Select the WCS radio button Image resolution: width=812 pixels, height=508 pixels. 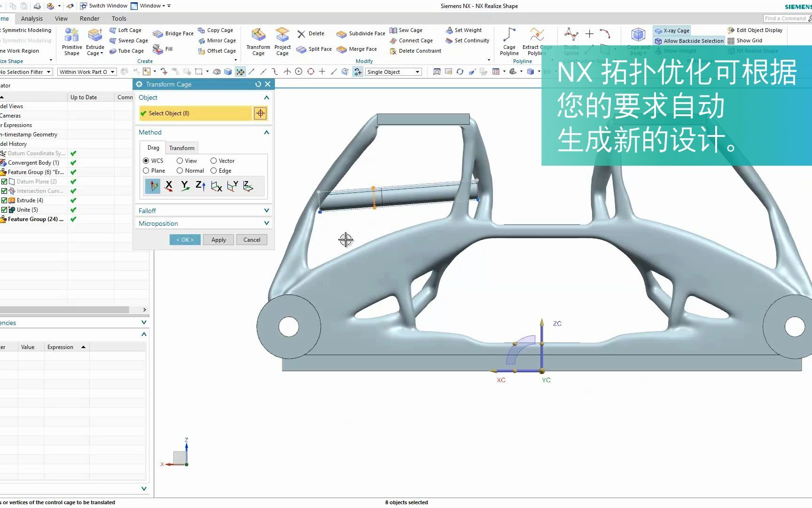pyautogui.click(x=146, y=161)
